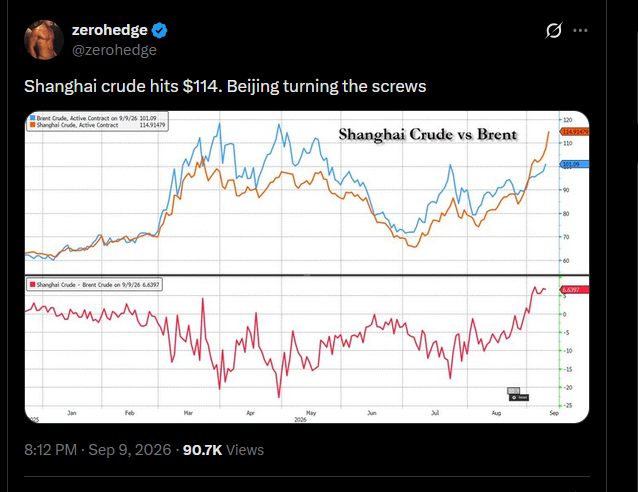638x492 pixels.
Task: Click the orange 114.91 price tag on chart
Action: pyautogui.click(x=574, y=132)
